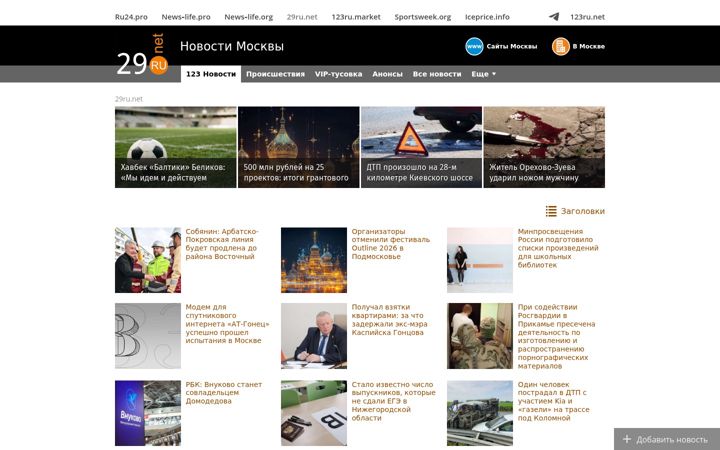
Task: Switch to the VIP-тусовка tab
Action: pos(338,74)
